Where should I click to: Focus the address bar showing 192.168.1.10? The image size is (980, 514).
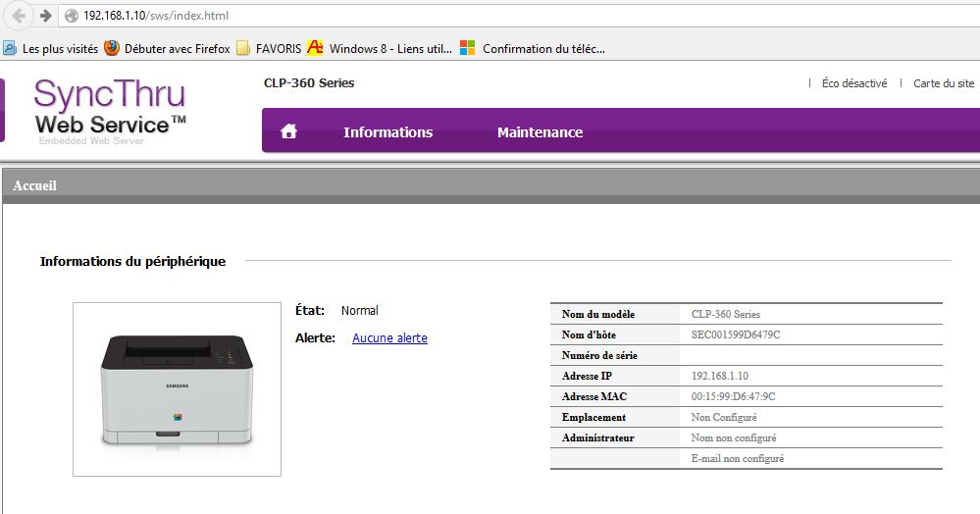(519, 16)
